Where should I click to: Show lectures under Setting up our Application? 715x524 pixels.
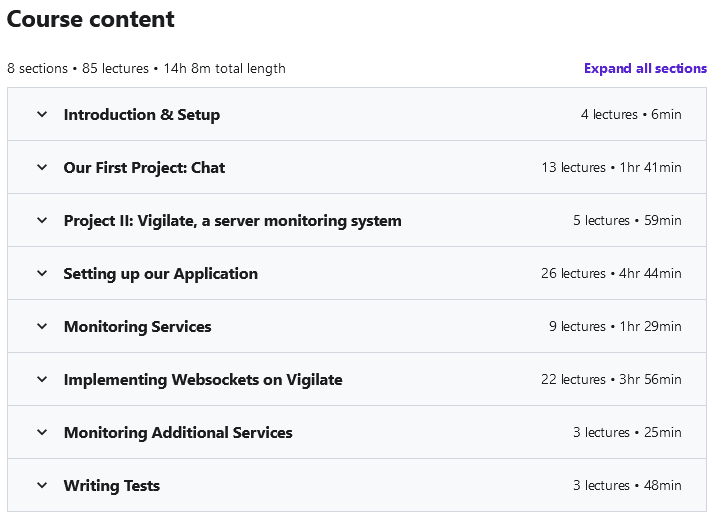[x=160, y=274]
